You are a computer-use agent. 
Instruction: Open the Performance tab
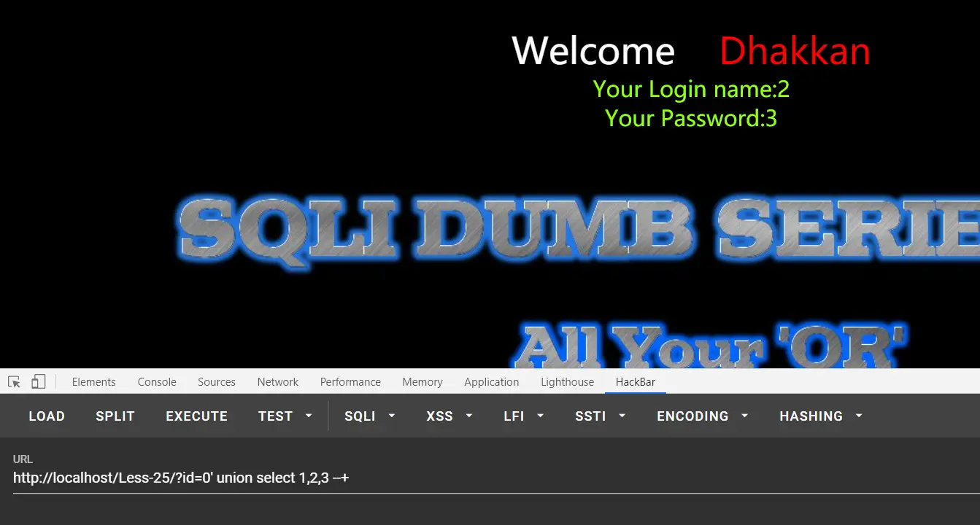click(x=350, y=381)
